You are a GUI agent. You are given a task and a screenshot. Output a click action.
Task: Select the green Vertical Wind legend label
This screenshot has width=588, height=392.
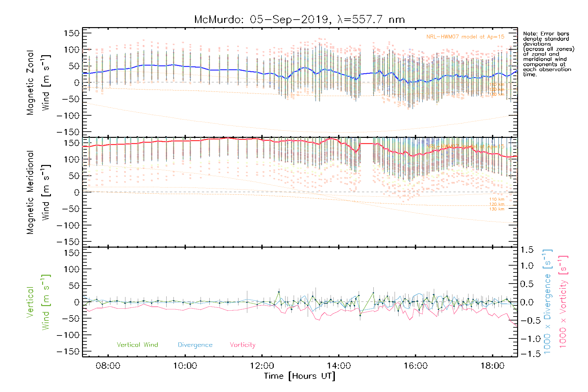[137, 345]
